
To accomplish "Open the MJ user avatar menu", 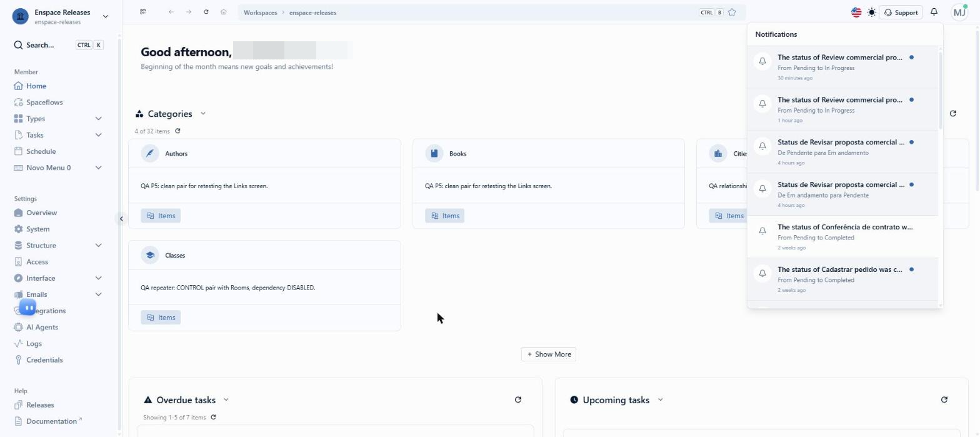I will tap(959, 13).
